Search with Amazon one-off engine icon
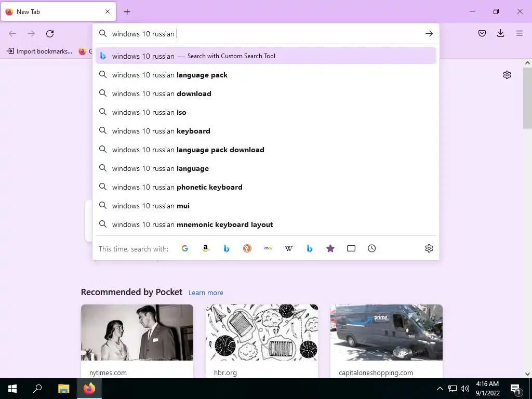532x399 pixels. tap(206, 248)
